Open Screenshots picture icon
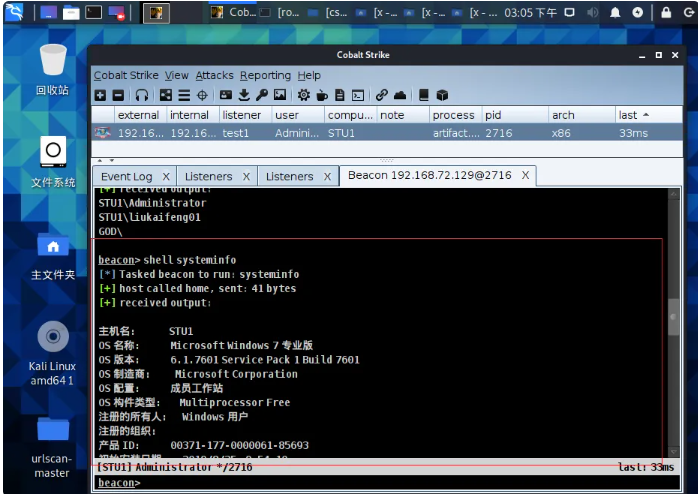The width and height of the screenshot is (698, 494). click(280, 95)
